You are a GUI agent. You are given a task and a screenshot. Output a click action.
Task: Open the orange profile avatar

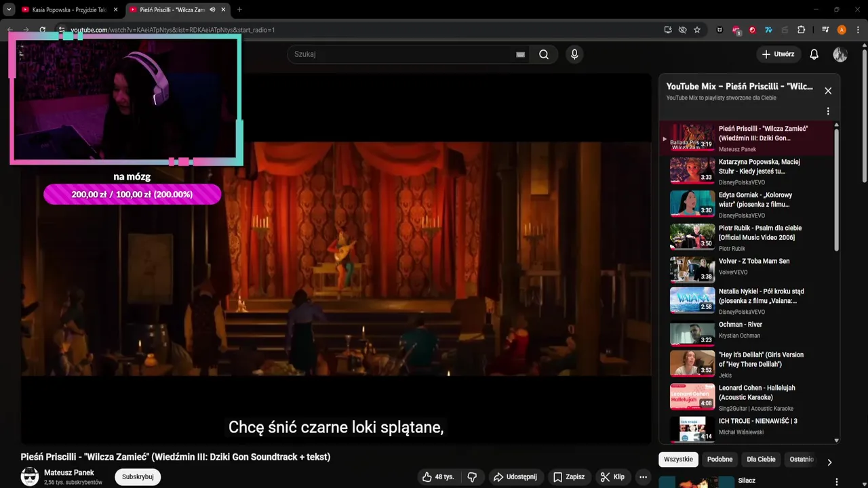[842, 30]
